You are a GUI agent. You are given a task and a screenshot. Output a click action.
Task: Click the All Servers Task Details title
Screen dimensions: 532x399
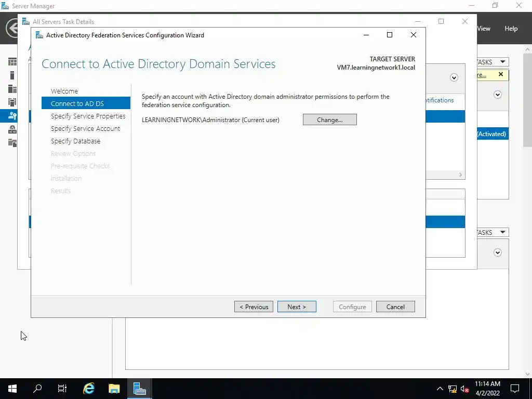click(x=63, y=22)
